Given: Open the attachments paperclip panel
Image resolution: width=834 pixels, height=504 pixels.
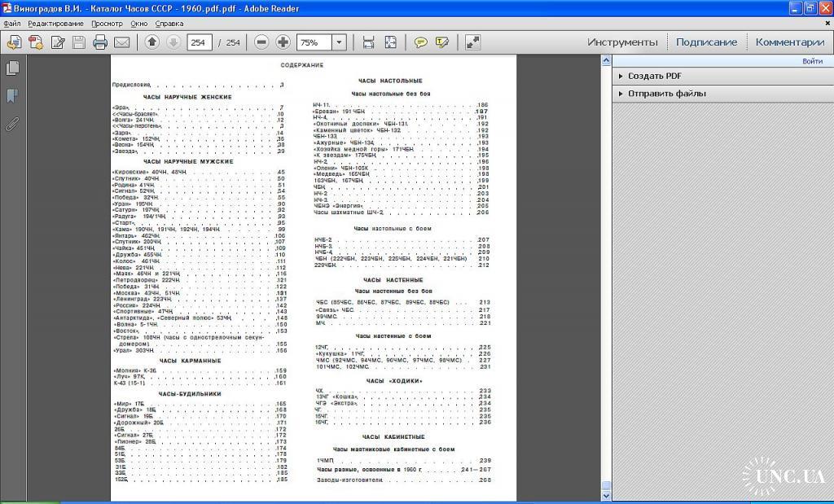Looking at the screenshot, I should tap(12, 124).
